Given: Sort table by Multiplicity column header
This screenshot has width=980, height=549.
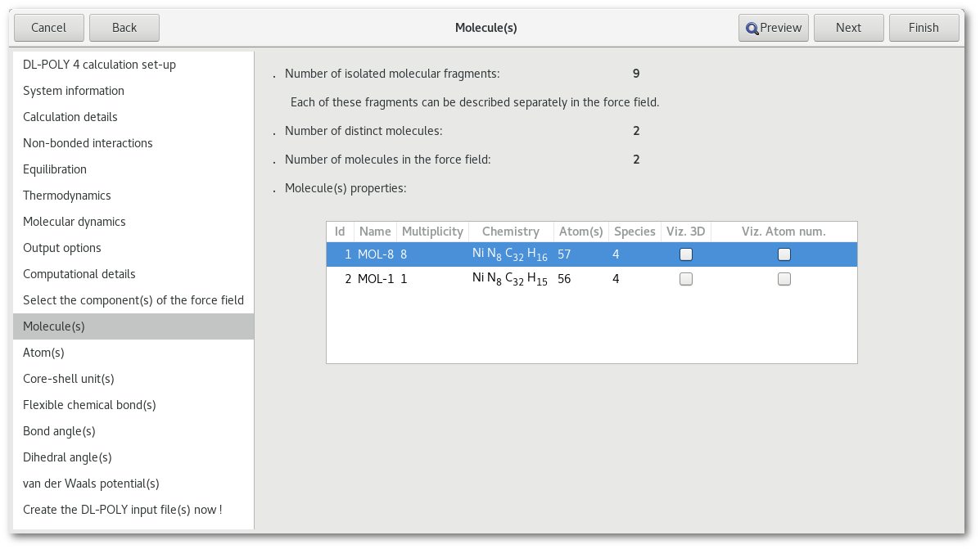Looking at the screenshot, I should pos(432,232).
